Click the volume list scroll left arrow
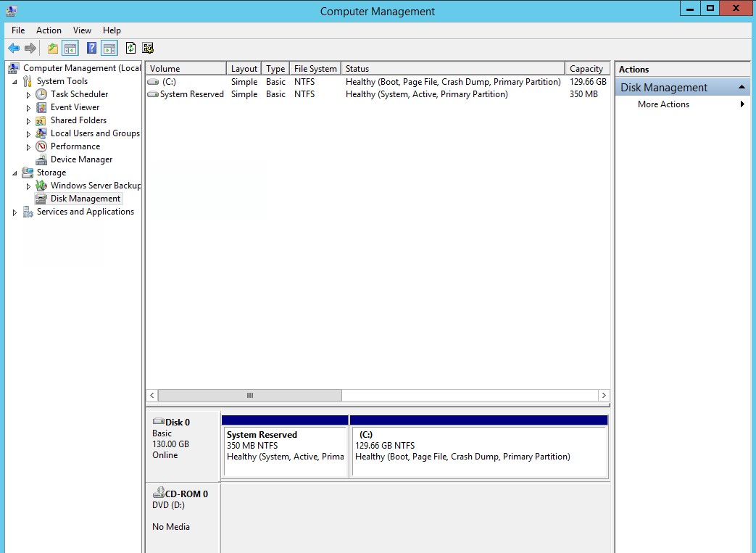 click(152, 395)
